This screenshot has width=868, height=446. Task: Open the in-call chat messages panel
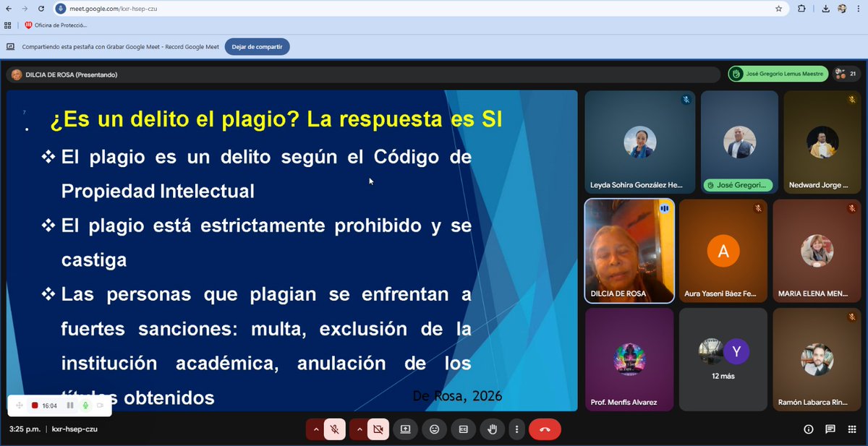(x=829, y=429)
